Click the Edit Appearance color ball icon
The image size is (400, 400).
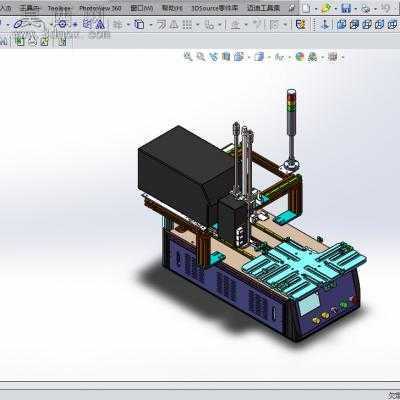(300, 57)
